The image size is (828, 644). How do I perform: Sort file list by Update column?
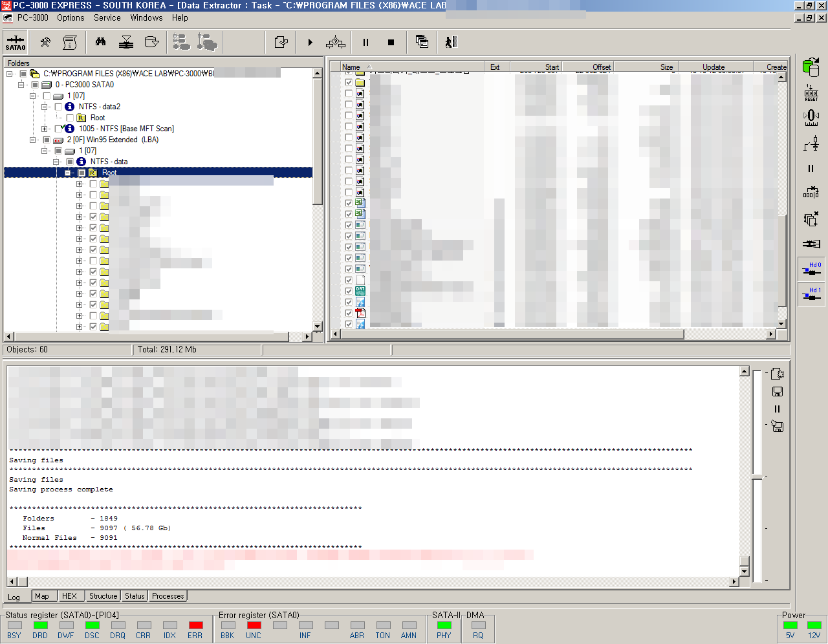pos(715,67)
